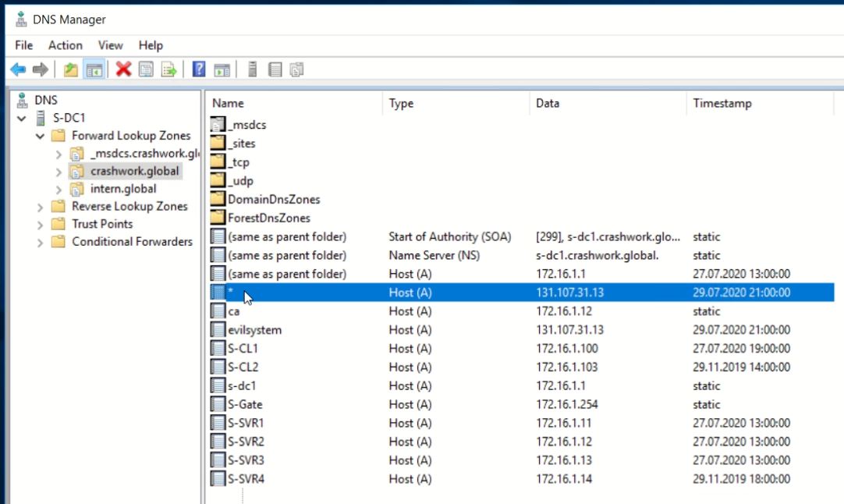This screenshot has height=504, width=844.
Task: Select the wildcard * host record
Action: [x=522, y=293]
